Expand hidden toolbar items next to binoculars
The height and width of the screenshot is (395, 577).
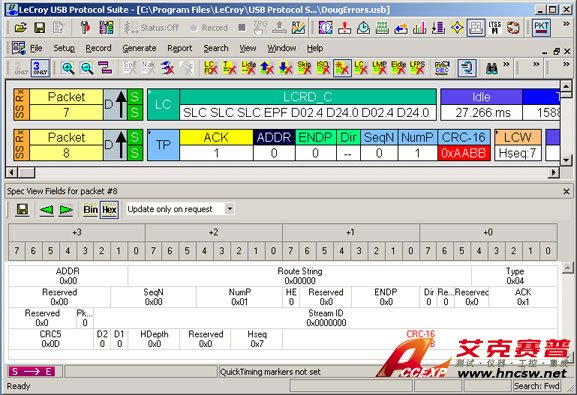[506, 64]
